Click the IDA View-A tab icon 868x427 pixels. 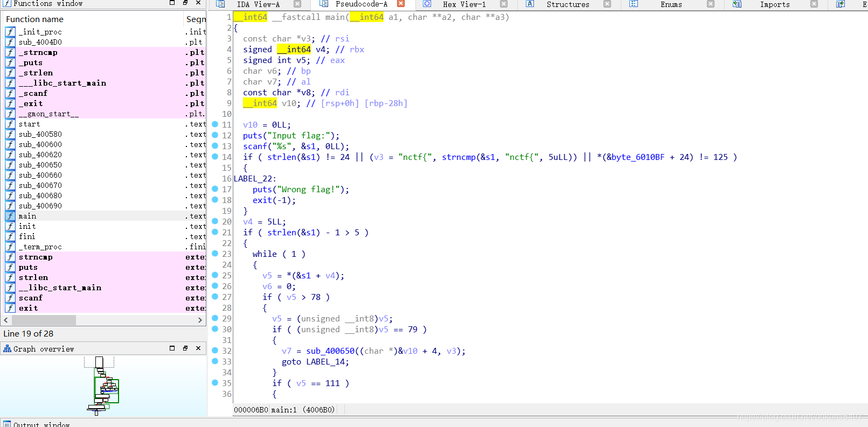pos(220,4)
